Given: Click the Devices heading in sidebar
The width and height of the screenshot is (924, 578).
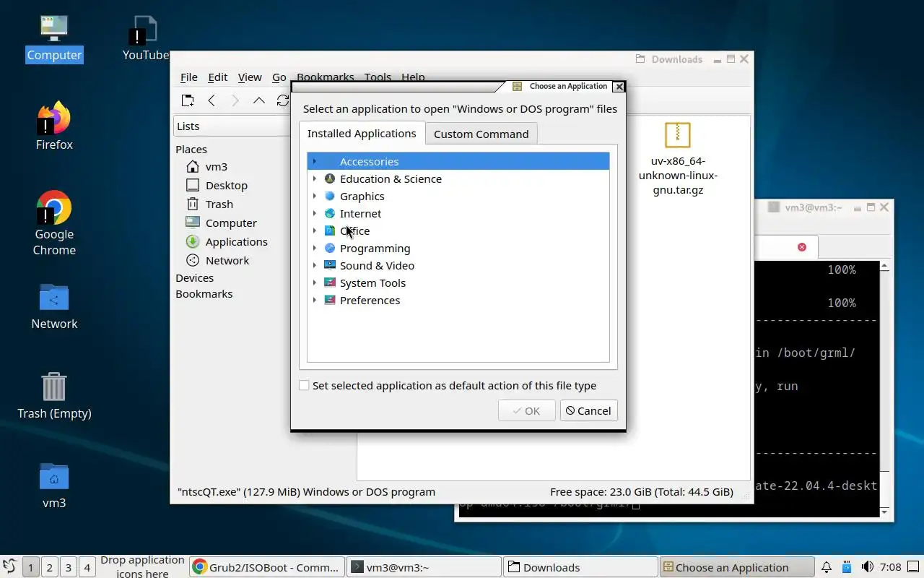Looking at the screenshot, I should pos(194,277).
